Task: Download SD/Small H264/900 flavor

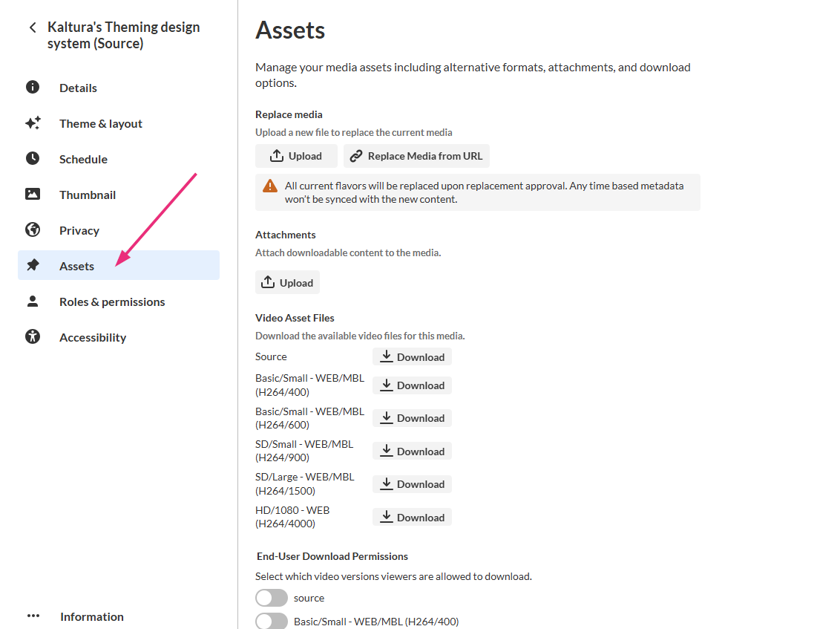Action: coord(412,452)
